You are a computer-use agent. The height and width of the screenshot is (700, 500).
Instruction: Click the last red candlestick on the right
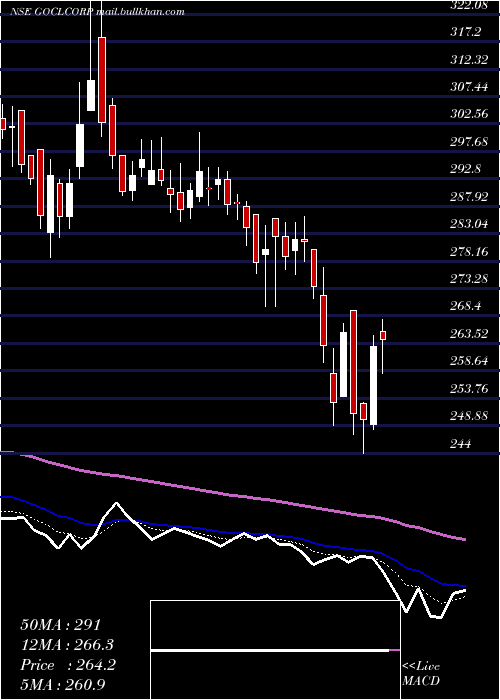click(383, 335)
